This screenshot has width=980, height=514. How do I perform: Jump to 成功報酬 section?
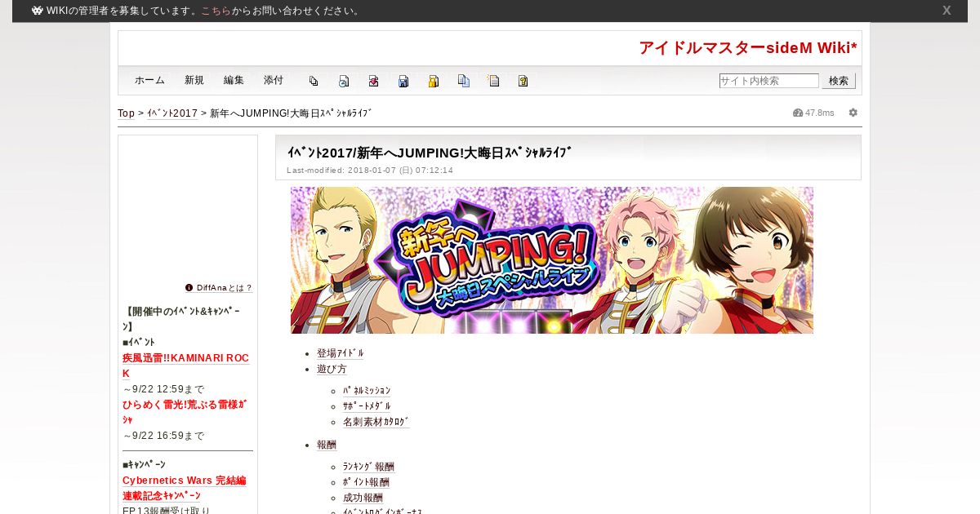click(363, 498)
